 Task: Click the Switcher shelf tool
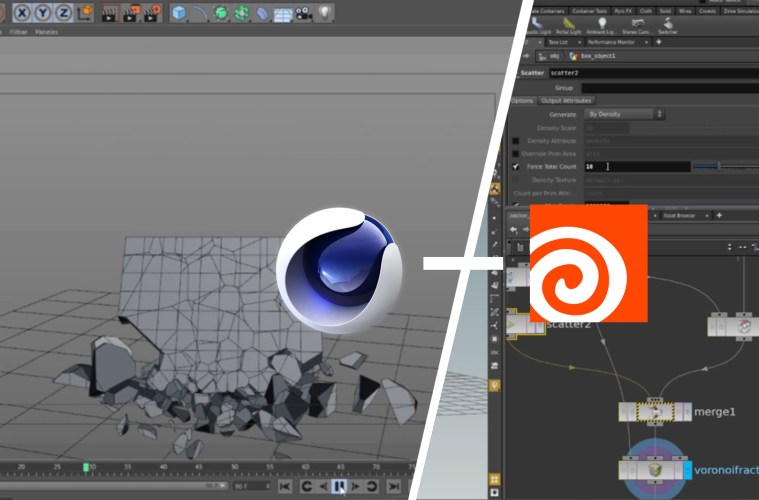668,26
